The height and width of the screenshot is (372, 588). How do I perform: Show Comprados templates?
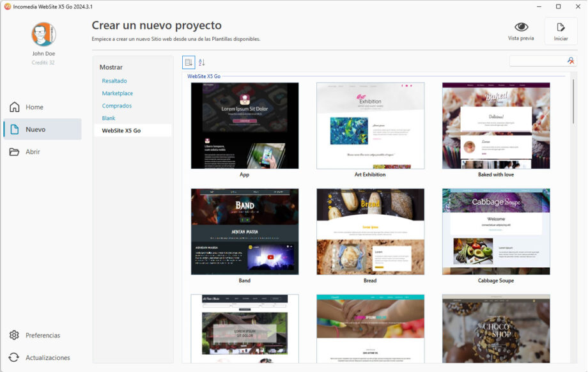(x=116, y=105)
